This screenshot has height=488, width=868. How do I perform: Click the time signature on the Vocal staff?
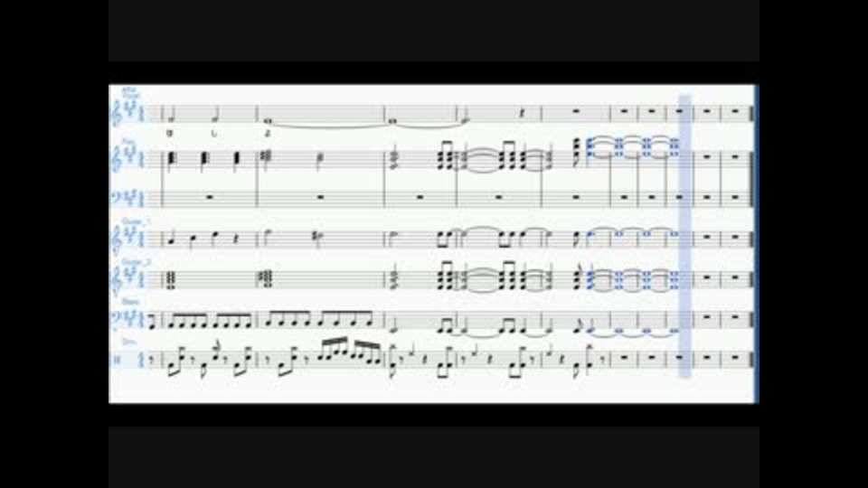[x=141, y=114]
